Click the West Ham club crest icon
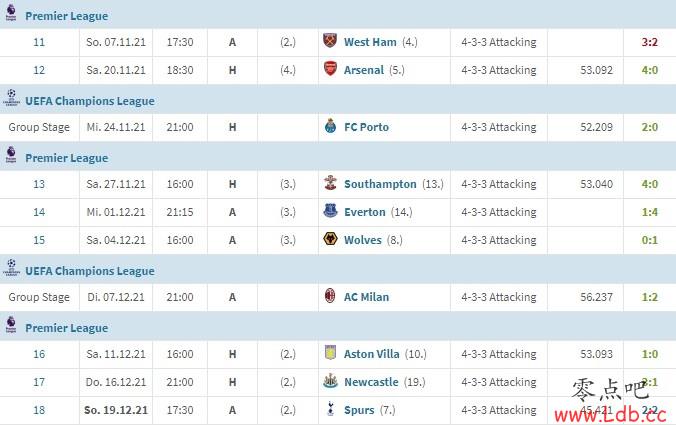 click(330, 41)
